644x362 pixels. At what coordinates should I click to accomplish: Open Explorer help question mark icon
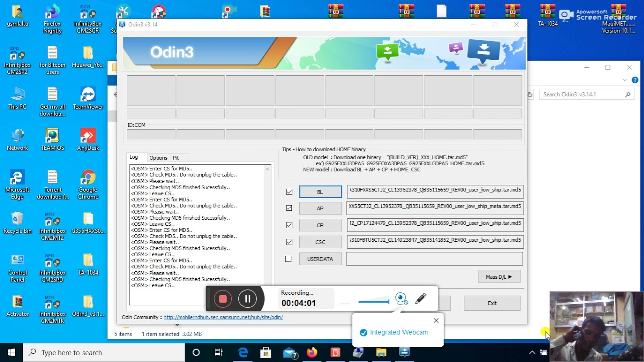pyautogui.click(x=635, y=80)
